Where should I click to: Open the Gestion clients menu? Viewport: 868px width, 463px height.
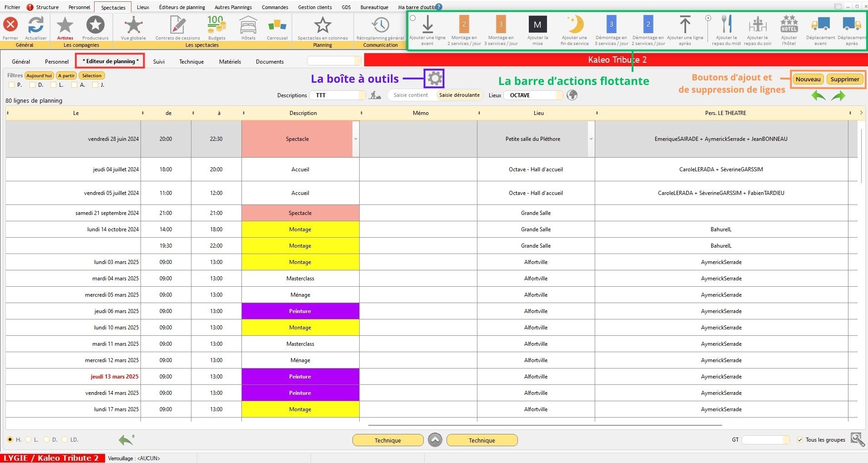315,7
